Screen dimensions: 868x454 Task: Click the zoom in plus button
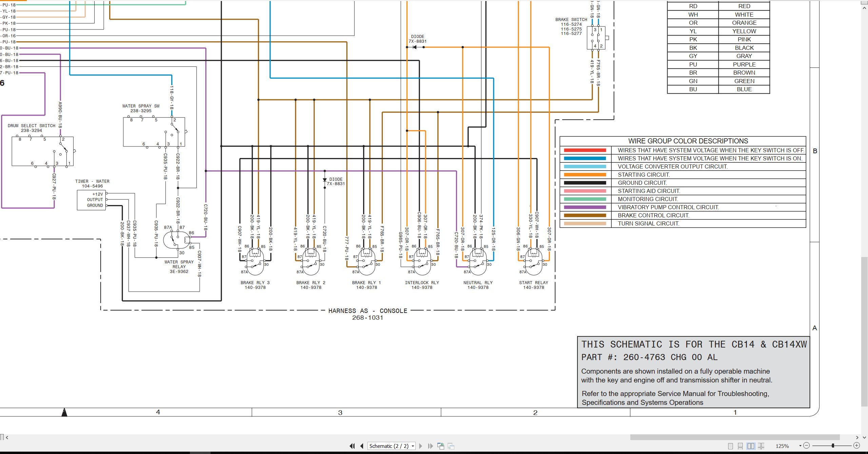tap(857, 446)
